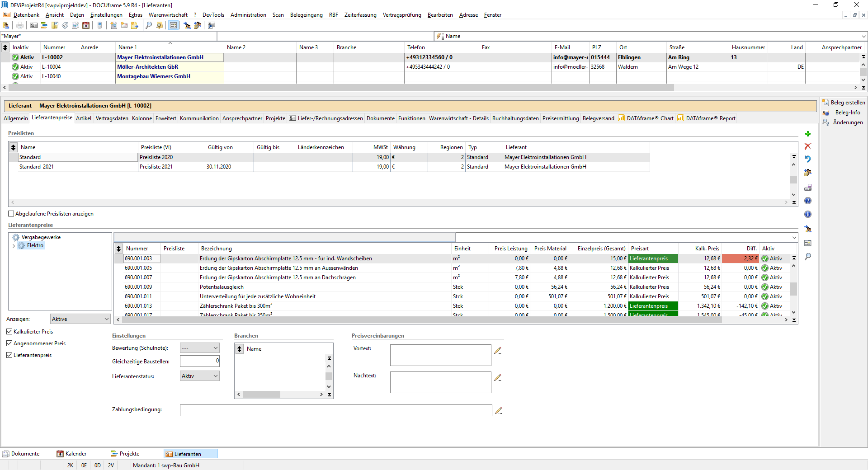Open the Datenbank menu
This screenshot has width=868, height=470.
(x=26, y=15)
